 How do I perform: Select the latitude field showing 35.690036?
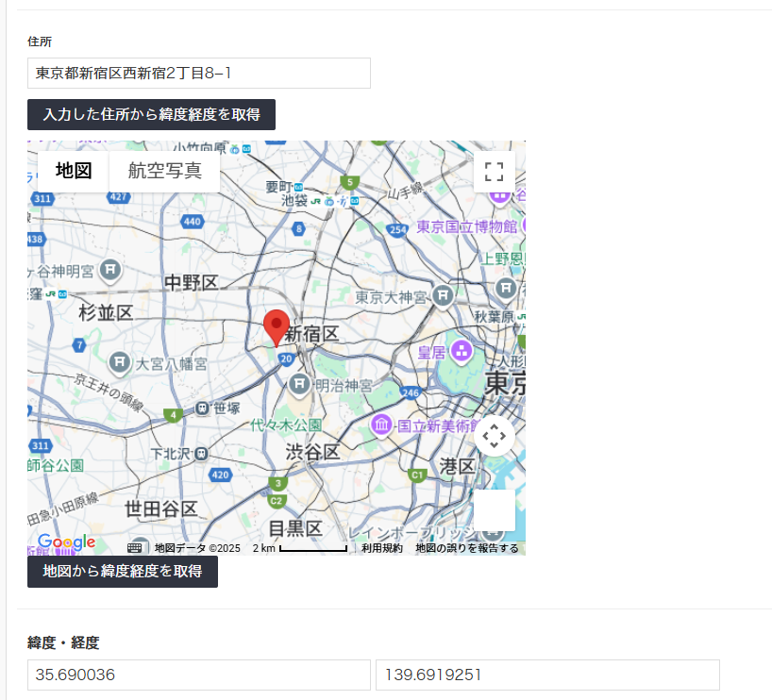(199, 675)
